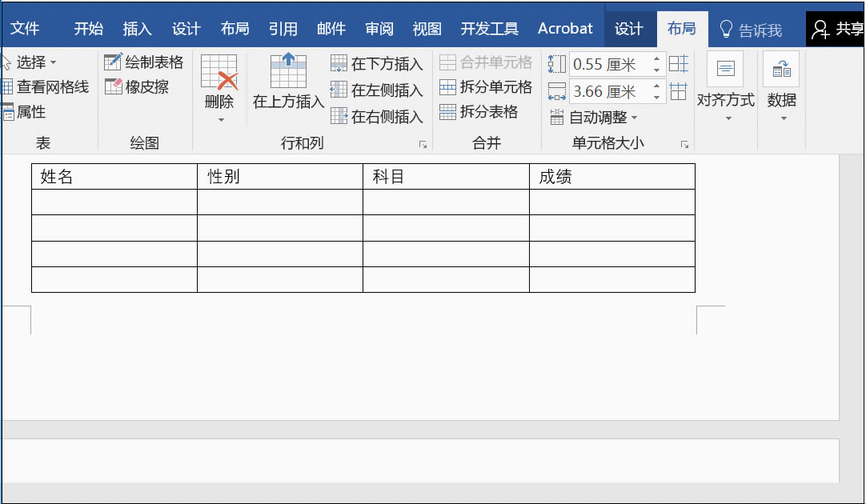866x504 pixels.
Task: Select the Table Tools 布局 tab
Action: (x=682, y=29)
